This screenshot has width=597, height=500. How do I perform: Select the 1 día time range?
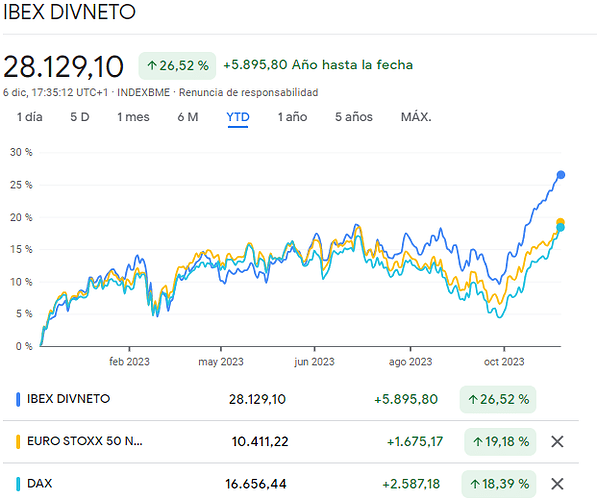point(30,117)
